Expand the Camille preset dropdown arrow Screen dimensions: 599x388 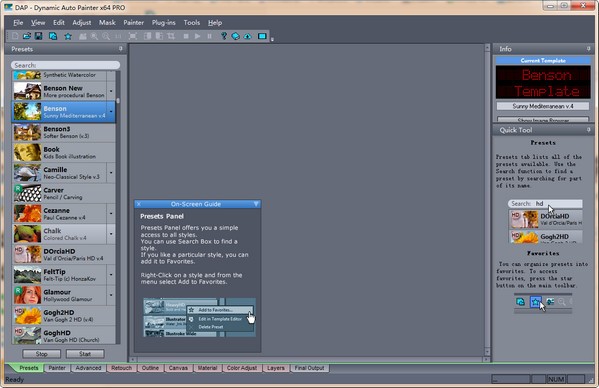[x=111, y=173]
